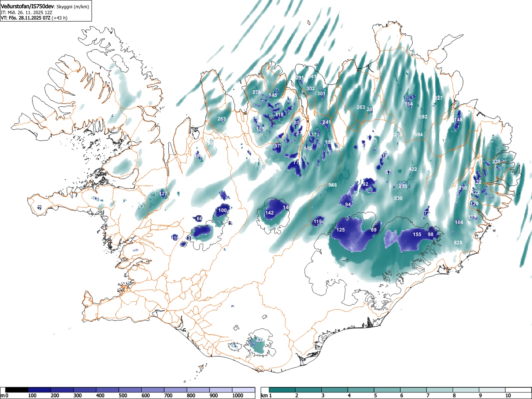Select the visibility label 77

pos(296,163)
